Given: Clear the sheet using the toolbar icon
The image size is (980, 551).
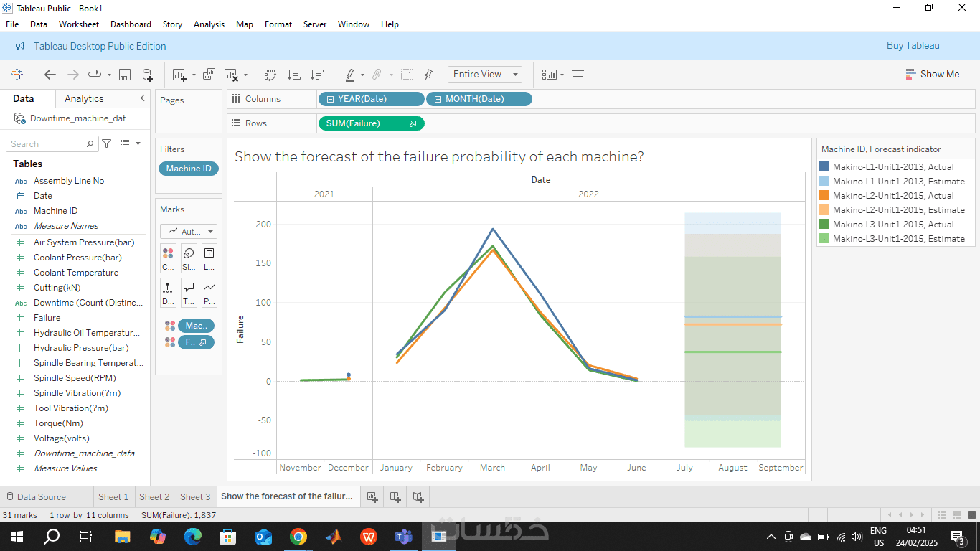Looking at the screenshot, I should coord(231,75).
